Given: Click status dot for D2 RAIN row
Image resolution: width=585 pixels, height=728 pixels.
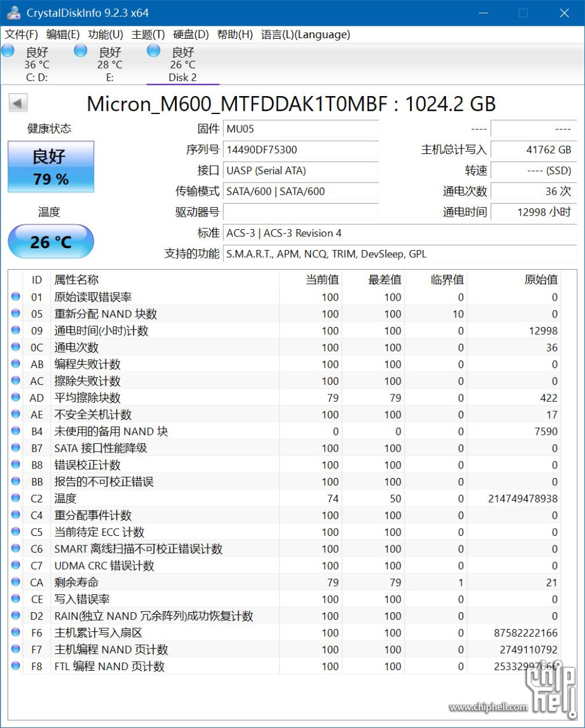Looking at the screenshot, I should (16, 615).
